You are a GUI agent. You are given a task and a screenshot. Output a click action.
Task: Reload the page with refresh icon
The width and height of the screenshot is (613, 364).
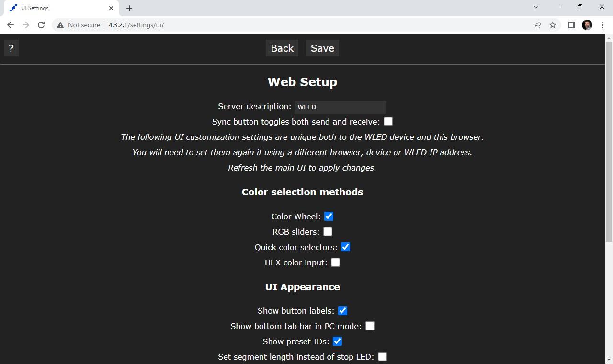(x=41, y=25)
